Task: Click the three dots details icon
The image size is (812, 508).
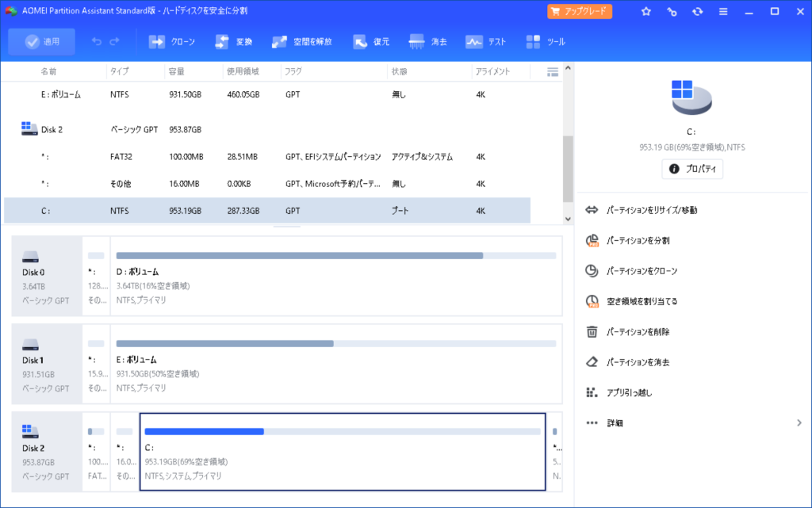Action: [x=592, y=423]
